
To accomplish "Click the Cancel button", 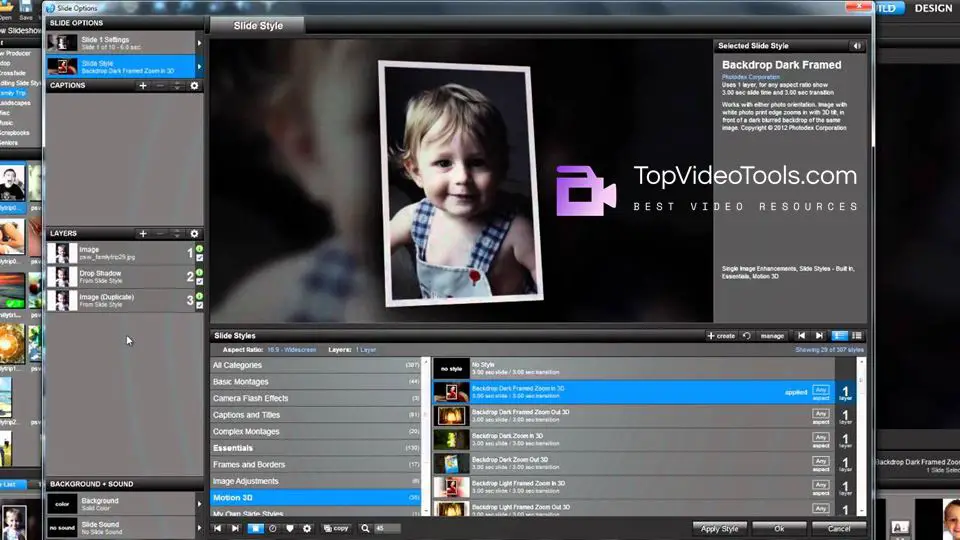I will pos(839,528).
